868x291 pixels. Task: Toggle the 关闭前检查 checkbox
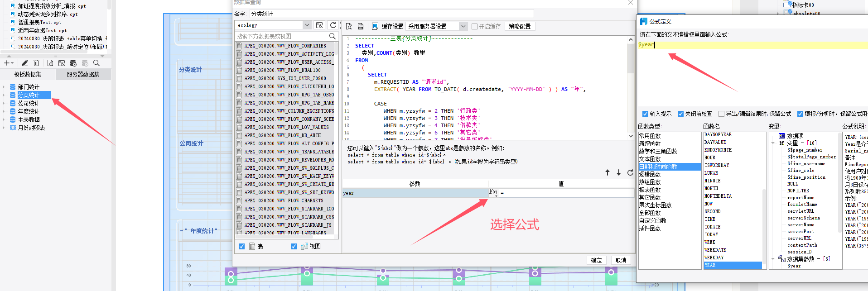click(x=680, y=114)
